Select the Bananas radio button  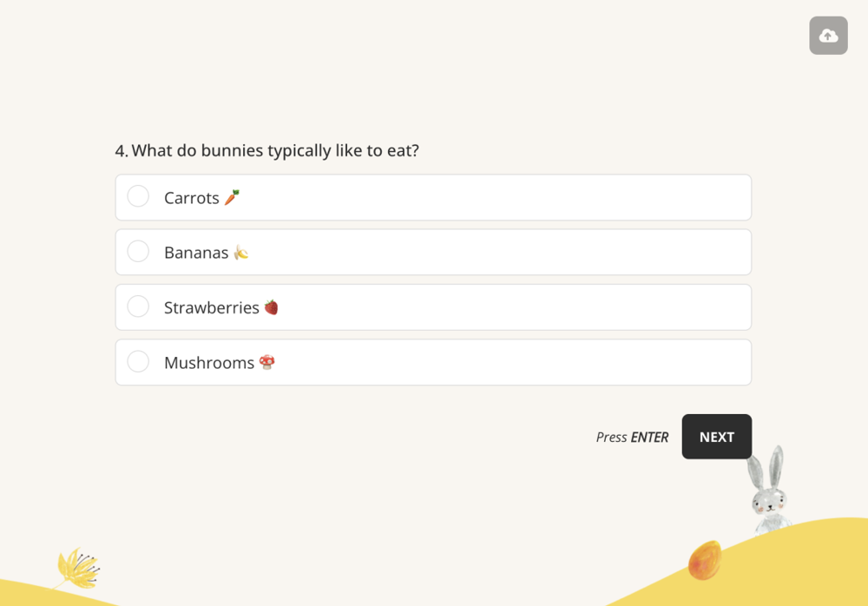138,251
